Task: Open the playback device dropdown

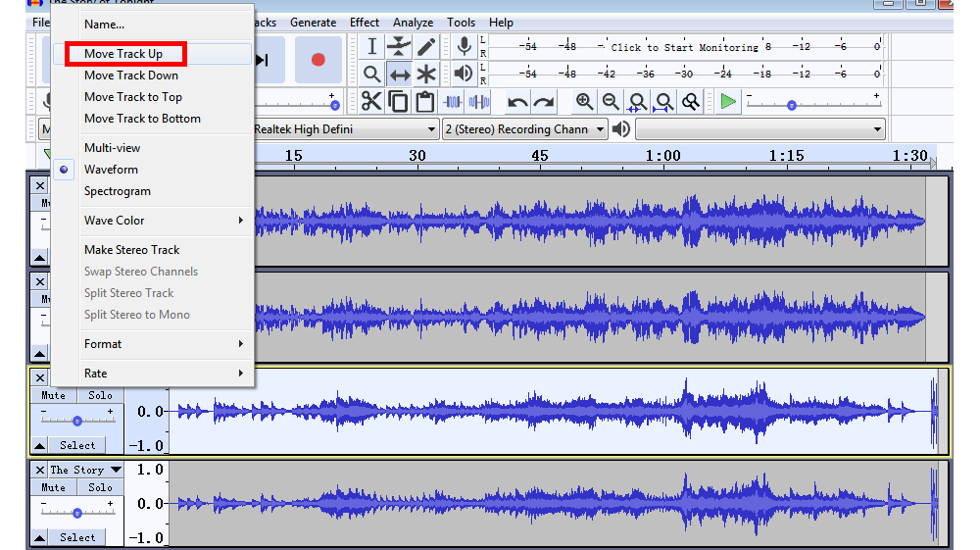Action: [760, 129]
